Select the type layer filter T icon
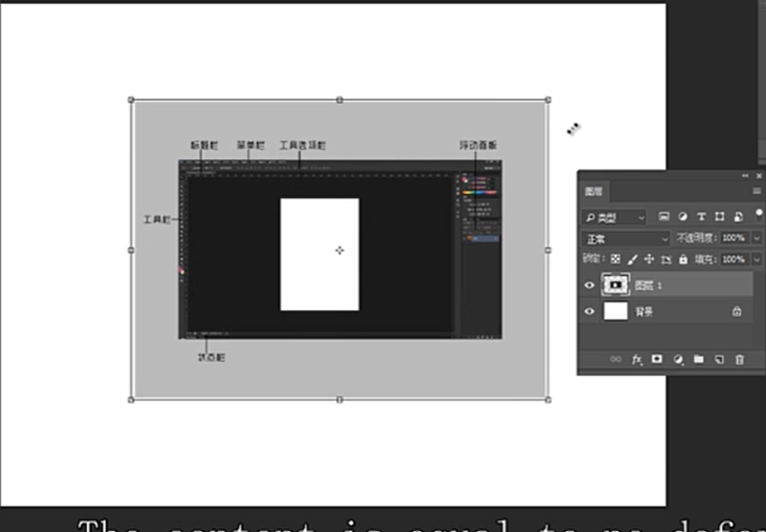Viewport: 766px width, 532px height. (701, 217)
